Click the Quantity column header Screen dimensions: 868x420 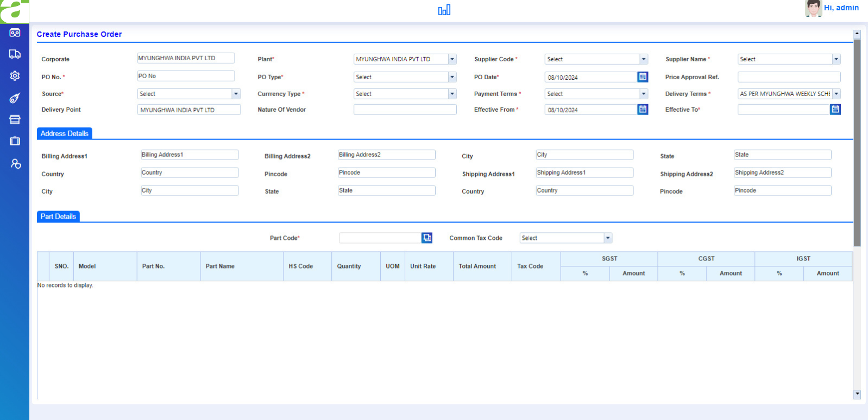[x=356, y=266]
